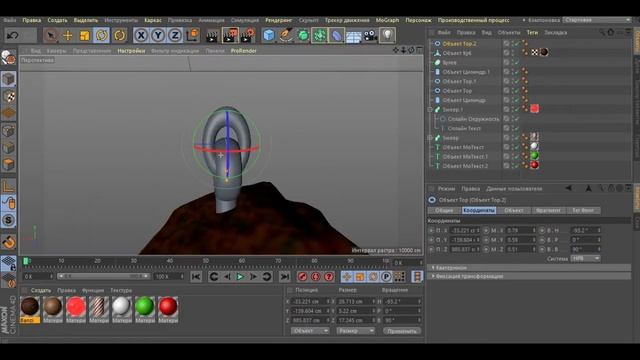Select the texture mode checkerboard cube icon
640x360 pixels.
pos(9,96)
